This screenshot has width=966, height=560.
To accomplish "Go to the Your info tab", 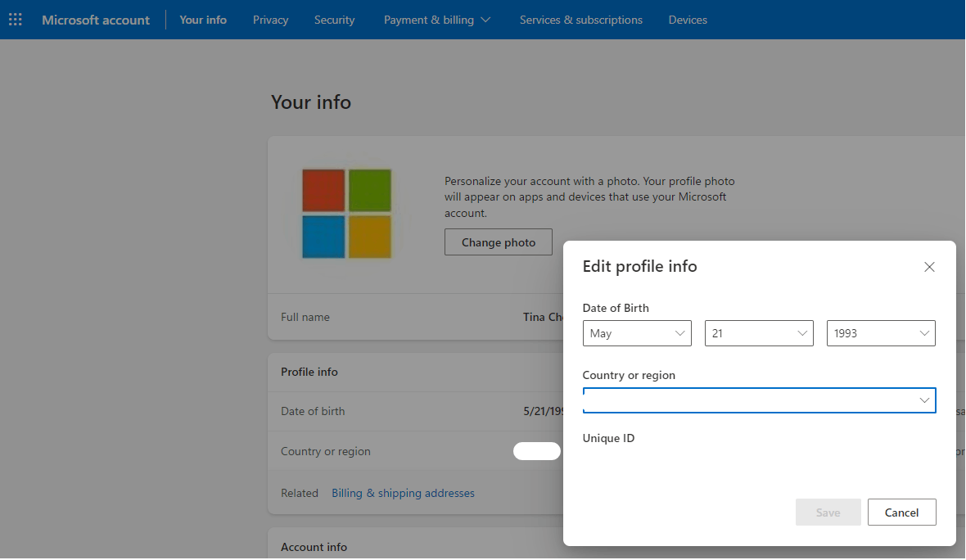I will pyautogui.click(x=203, y=20).
